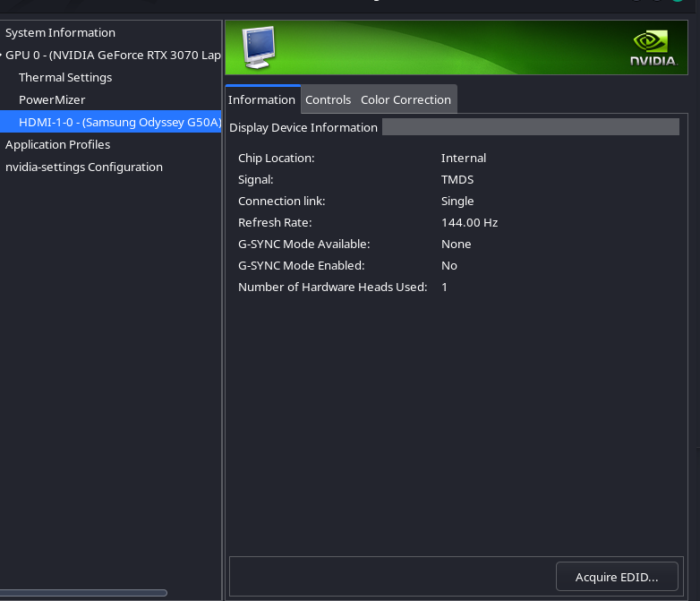Switch to the Controls tab
Image resolution: width=700 pixels, height=601 pixels.
click(329, 99)
